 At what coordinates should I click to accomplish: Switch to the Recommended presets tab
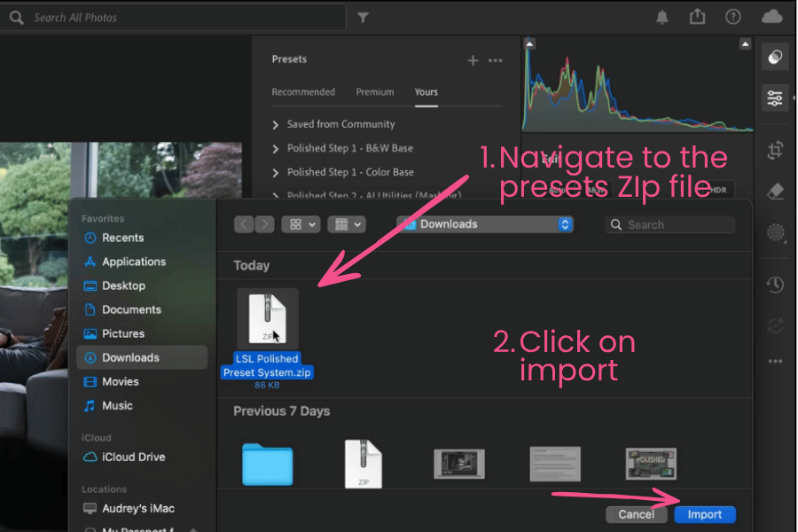[x=303, y=92]
